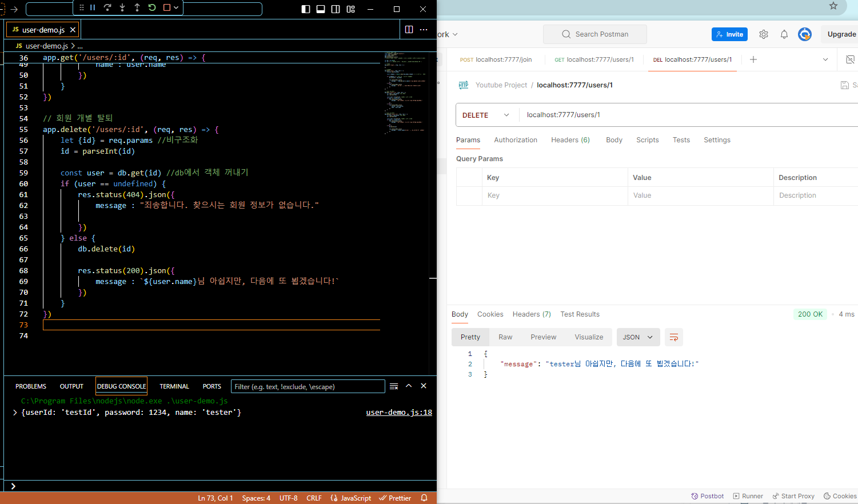Click the Invite button in Postman
858x504 pixels.
pyautogui.click(x=729, y=34)
